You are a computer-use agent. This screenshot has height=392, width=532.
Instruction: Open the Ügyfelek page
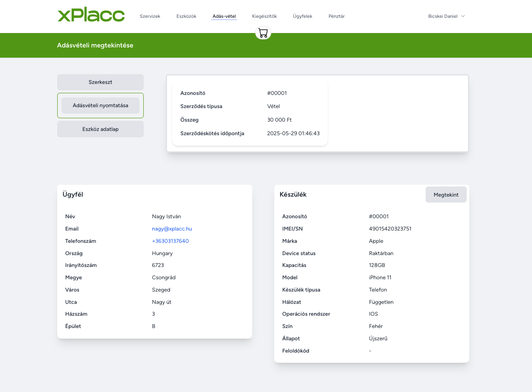click(303, 16)
